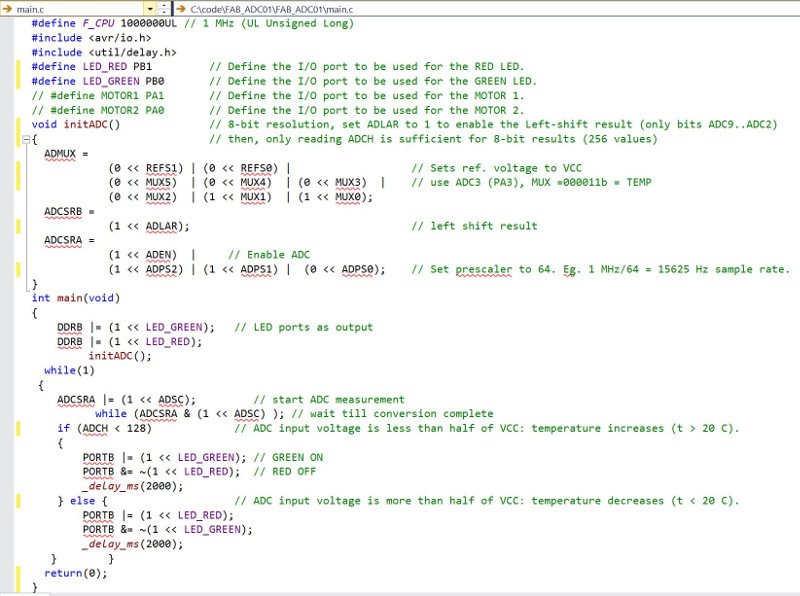Click the dotted grip handle after main.c dropdown
Viewport: 800px width, 596px height.
(164, 9)
